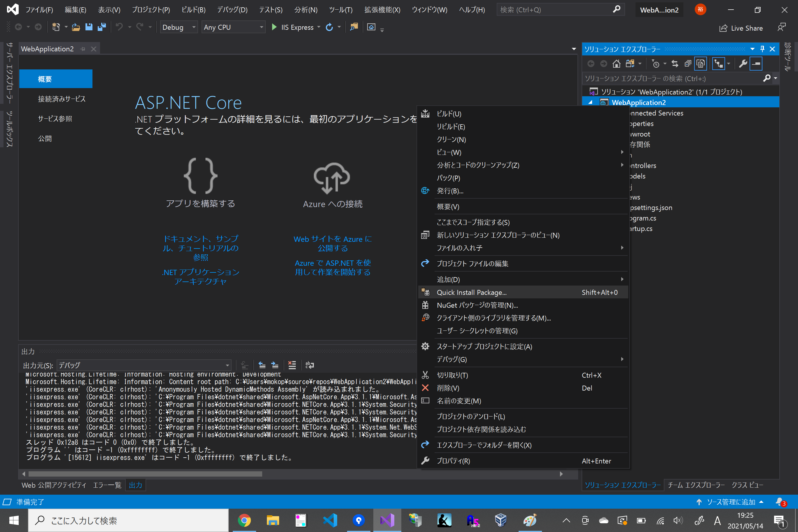Open Google Chrome from the taskbar
The height and width of the screenshot is (532, 798).
click(x=244, y=520)
